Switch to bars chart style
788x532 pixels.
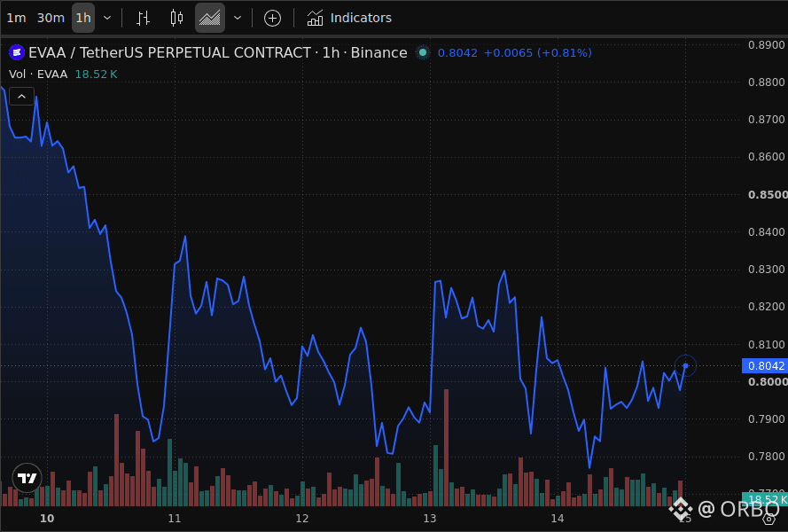[144, 18]
